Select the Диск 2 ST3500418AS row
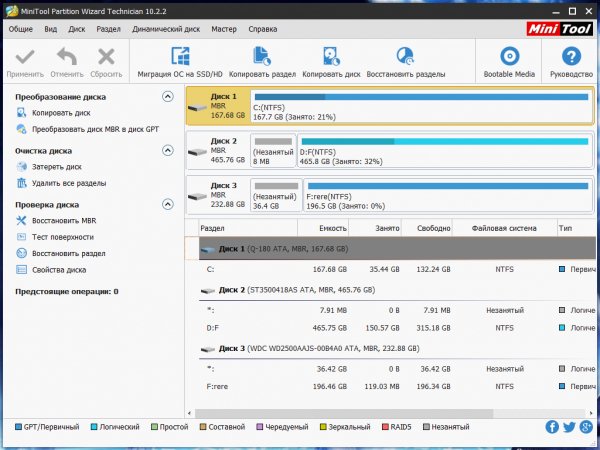600x450 pixels. coord(397,290)
